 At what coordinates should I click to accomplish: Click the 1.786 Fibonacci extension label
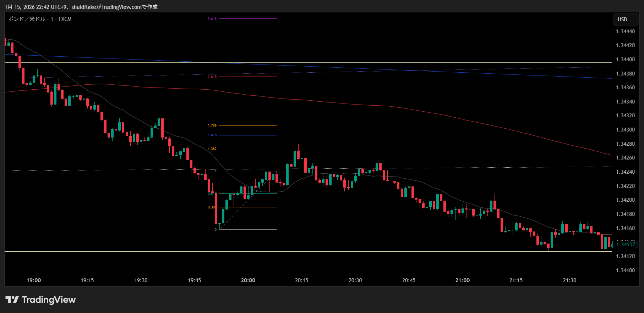point(212,125)
